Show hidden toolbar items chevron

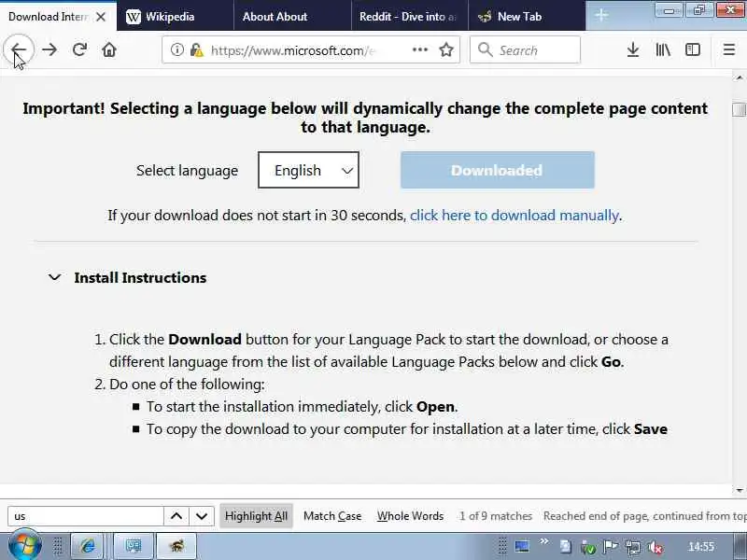(543, 541)
